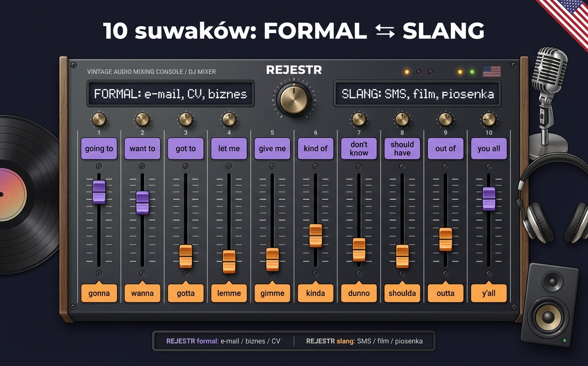Click channel 1 purple fader handle
Screen dimensions: 588x366
tap(99, 192)
